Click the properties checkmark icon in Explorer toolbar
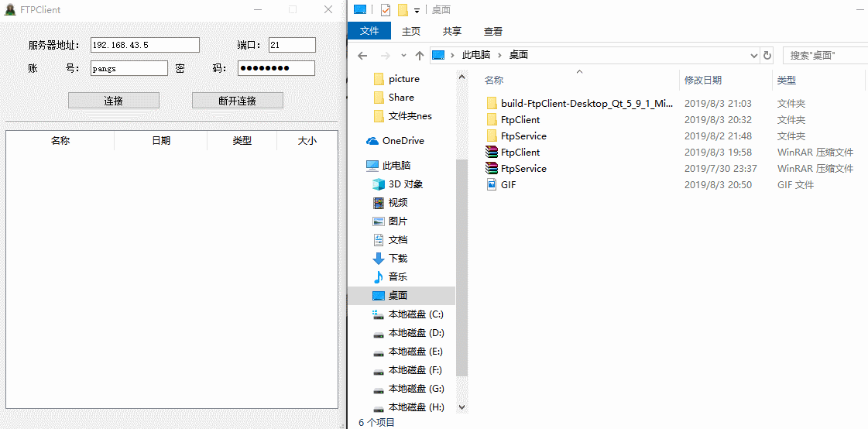Image resolution: width=868 pixels, height=429 pixels. click(386, 9)
